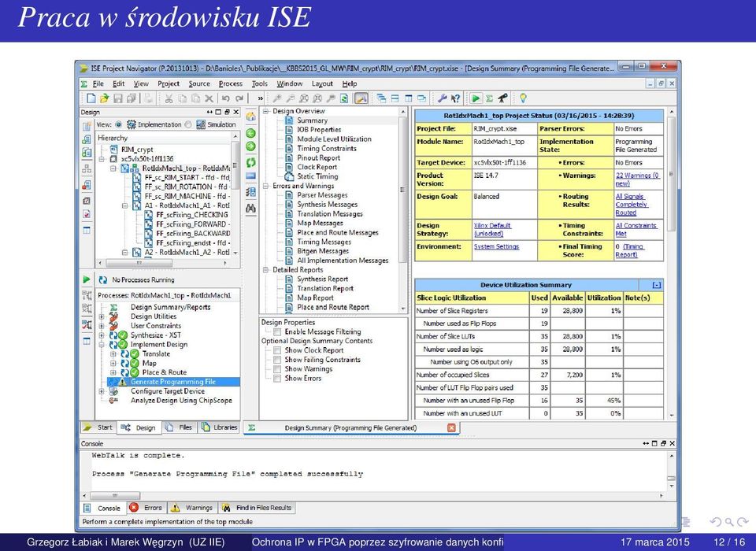The width and height of the screenshot is (756, 551).
Task: Click the close icon on Design Summary tab
Action: (451, 427)
